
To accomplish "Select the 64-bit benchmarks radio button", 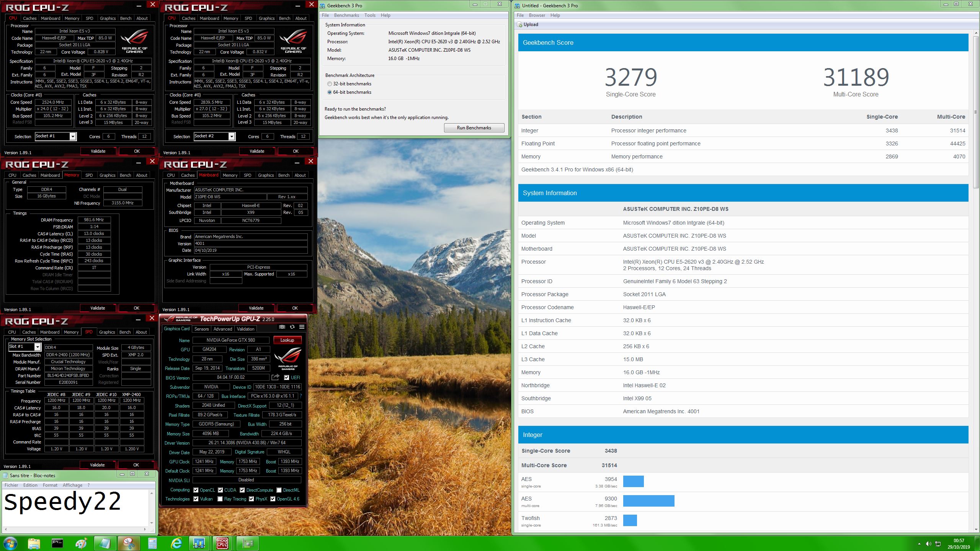I will (x=330, y=92).
